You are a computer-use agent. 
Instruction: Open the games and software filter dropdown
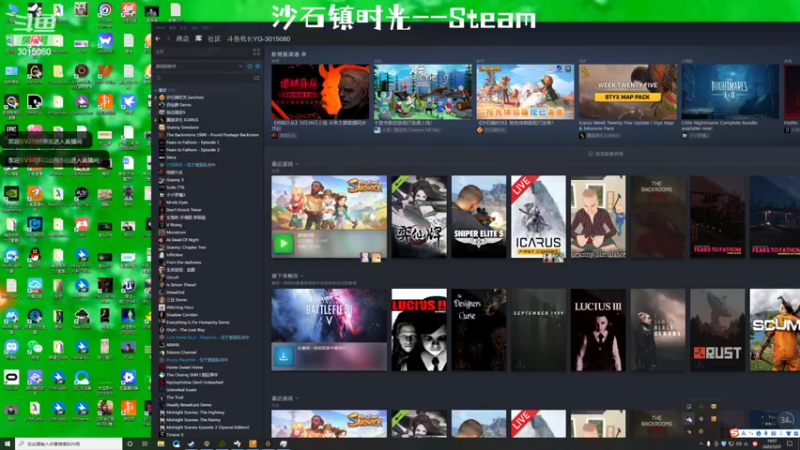click(x=199, y=66)
